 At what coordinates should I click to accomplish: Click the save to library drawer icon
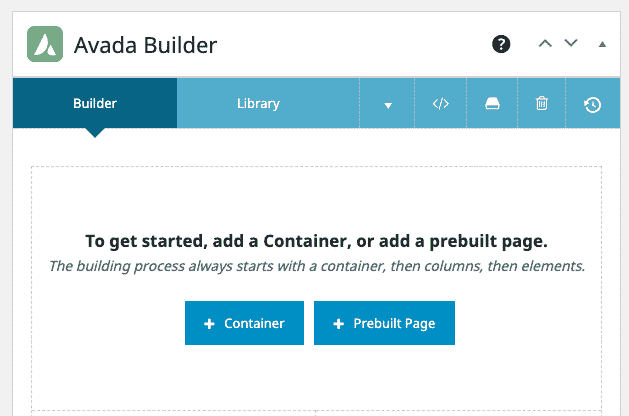point(492,103)
